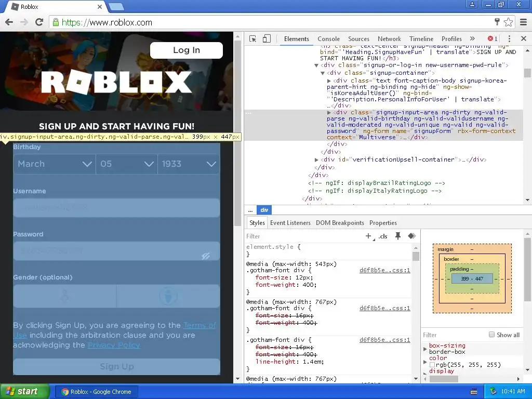Click the system tray keyboard icon
532x399 pixels.
[474, 392]
